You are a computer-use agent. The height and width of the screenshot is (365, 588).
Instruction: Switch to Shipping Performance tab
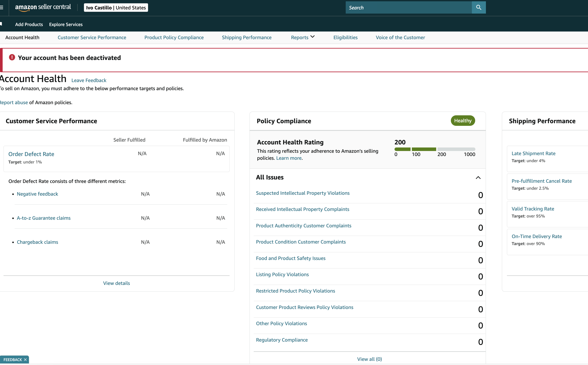[x=247, y=37]
